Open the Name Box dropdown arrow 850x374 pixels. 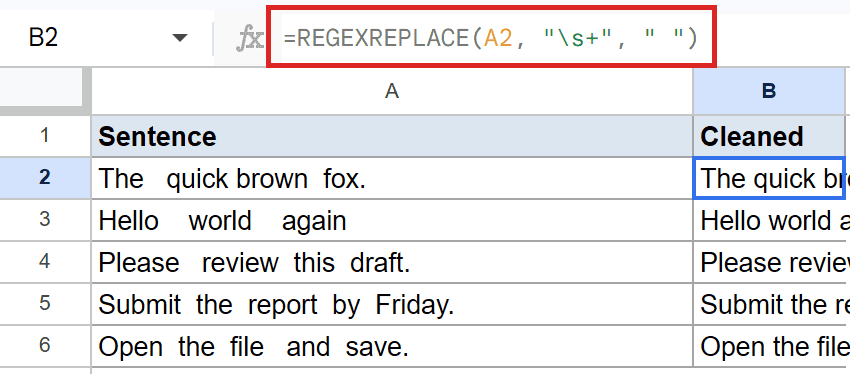[179, 38]
